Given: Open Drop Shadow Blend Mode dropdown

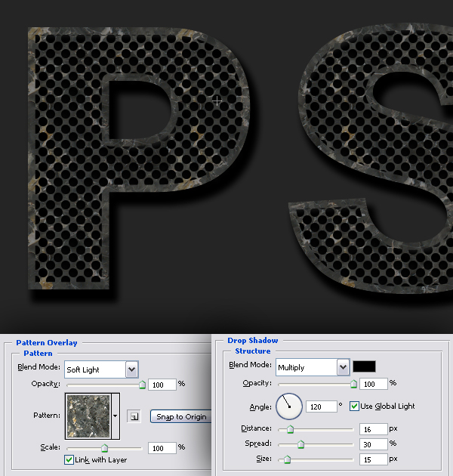Looking at the screenshot, I should coord(344,367).
